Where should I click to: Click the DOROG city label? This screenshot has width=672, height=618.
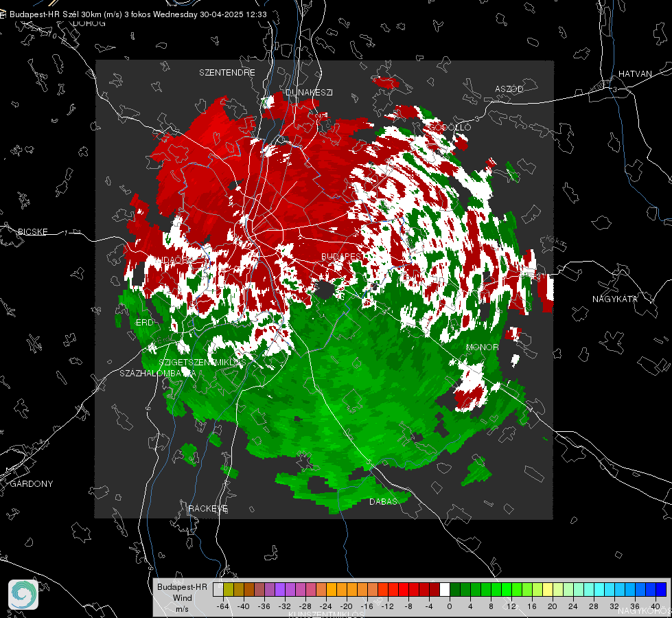[x=89, y=23]
